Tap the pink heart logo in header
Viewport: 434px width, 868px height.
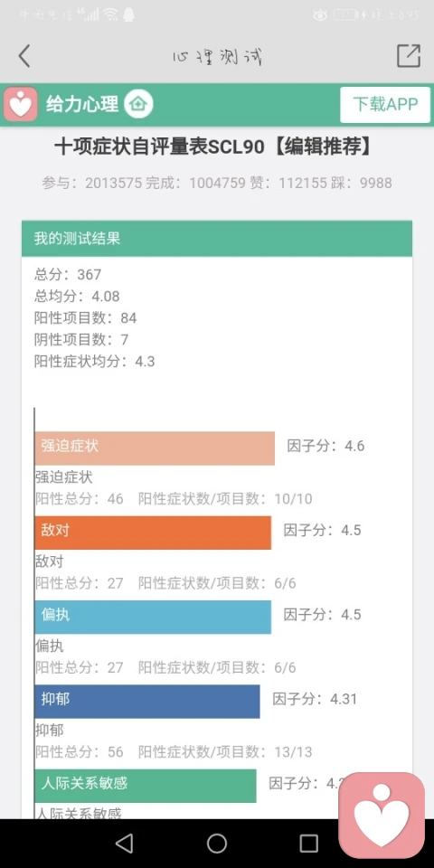tap(21, 104)
